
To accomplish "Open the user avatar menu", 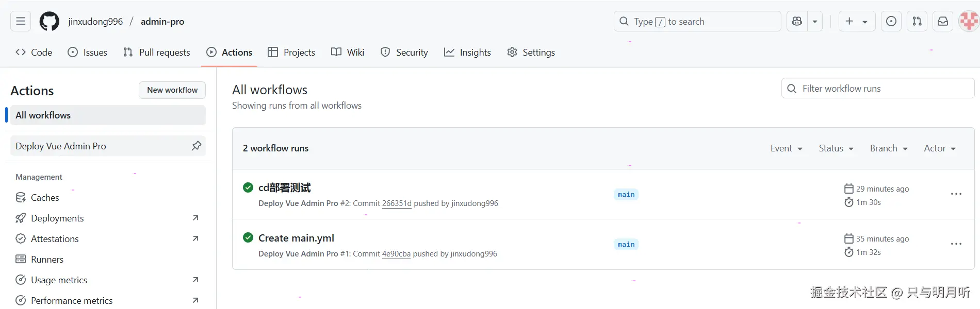I will (968, 21).
